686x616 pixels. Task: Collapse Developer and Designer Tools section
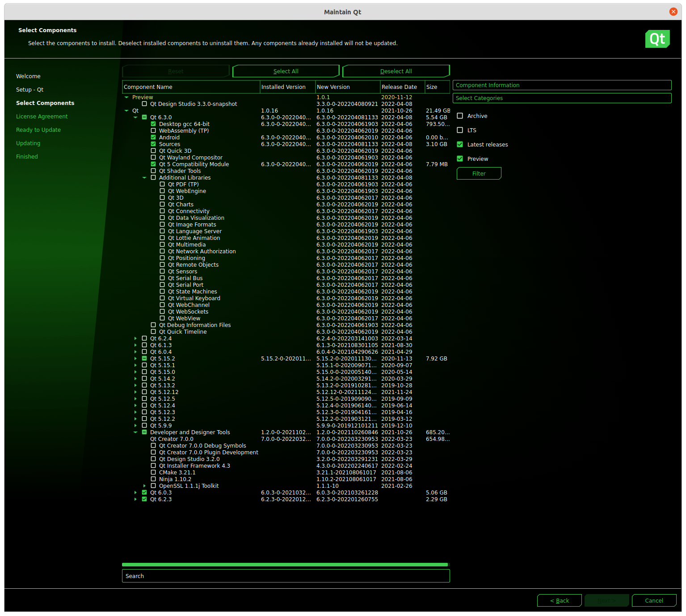point(135,432)
